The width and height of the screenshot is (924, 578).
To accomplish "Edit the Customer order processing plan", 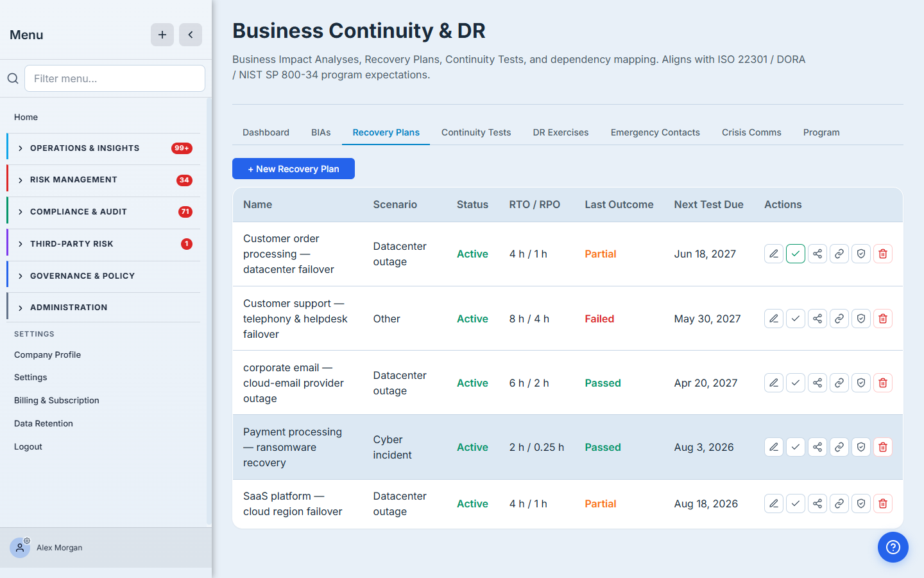I will (x=774, y=254).
